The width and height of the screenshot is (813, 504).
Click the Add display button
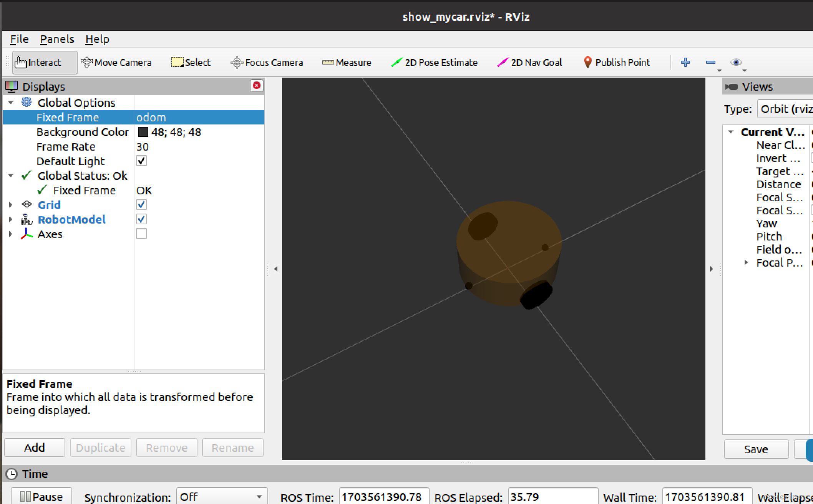[x=35, y=448]
